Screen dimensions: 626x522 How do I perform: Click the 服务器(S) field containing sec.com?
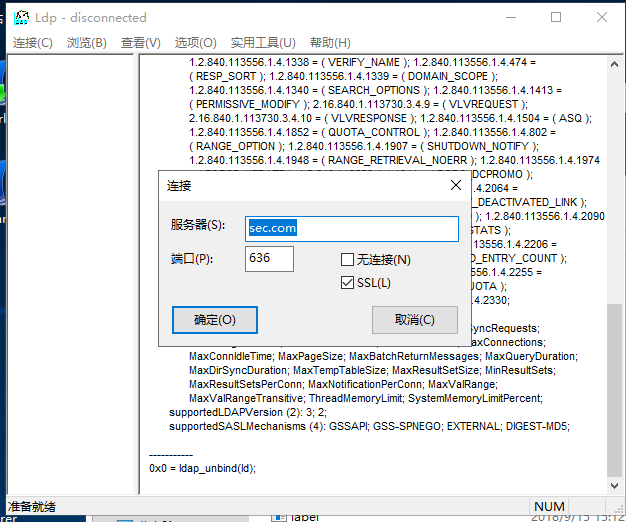tap(351, 228)
